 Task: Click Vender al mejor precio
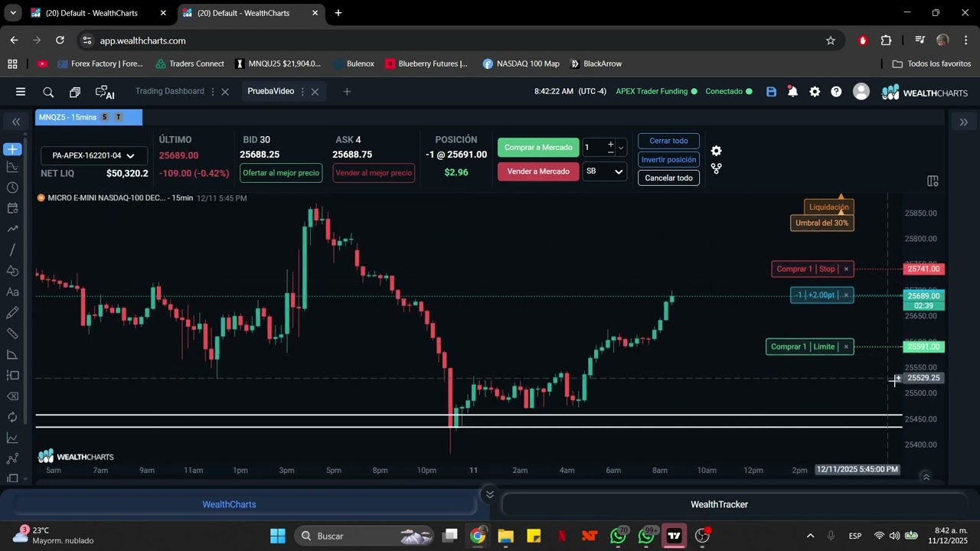pyautogui.click(x=374, y=173)
